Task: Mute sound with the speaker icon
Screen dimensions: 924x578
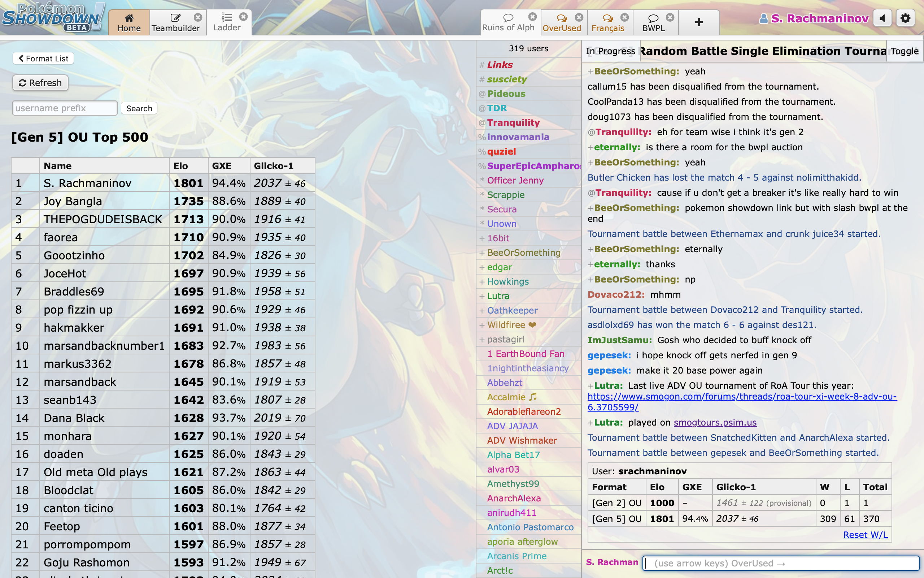Action: [882, 18]
